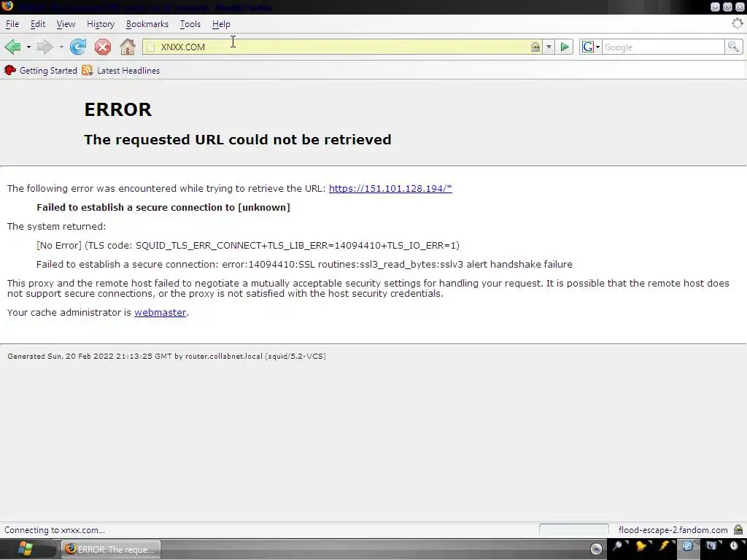Stop loading with the red Stop button
The height and width of the screenshot is (560, 747).
tap(102, 47)
